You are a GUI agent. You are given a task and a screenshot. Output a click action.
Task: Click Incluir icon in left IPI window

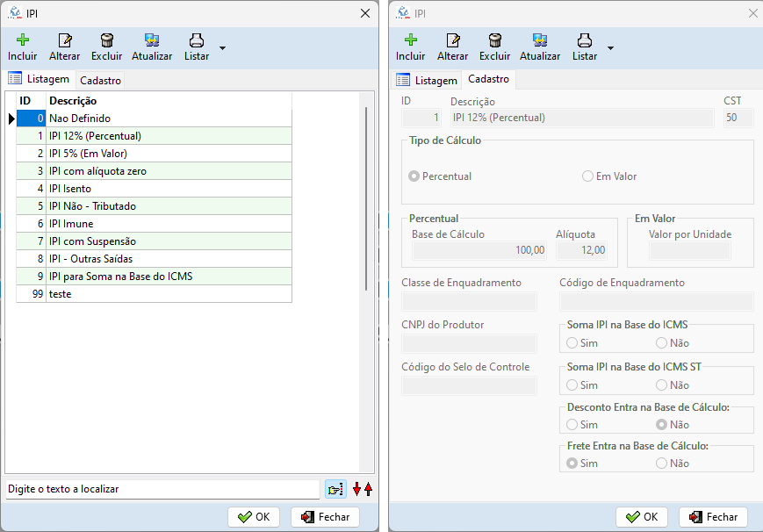click(22, 40)
